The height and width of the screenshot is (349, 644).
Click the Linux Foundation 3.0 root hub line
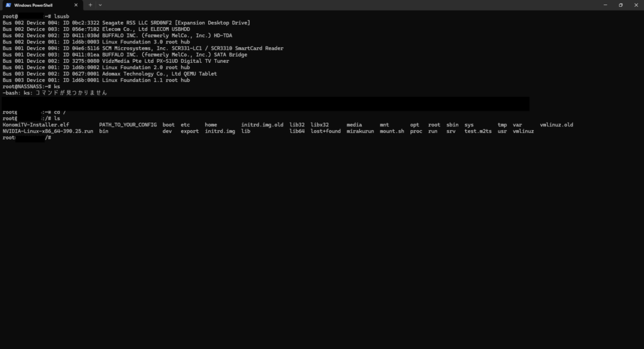tap(96, 42)
